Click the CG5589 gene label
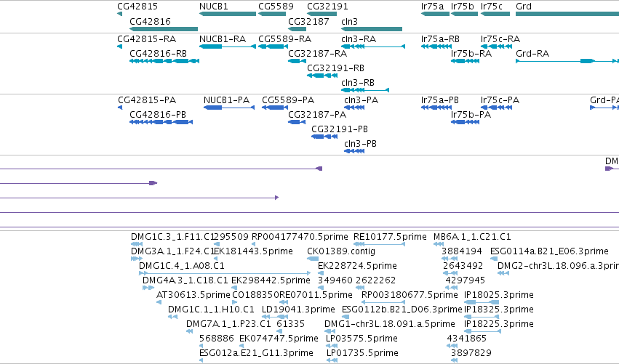This screenshot has width=619, height=364. (x=276, y=7)
